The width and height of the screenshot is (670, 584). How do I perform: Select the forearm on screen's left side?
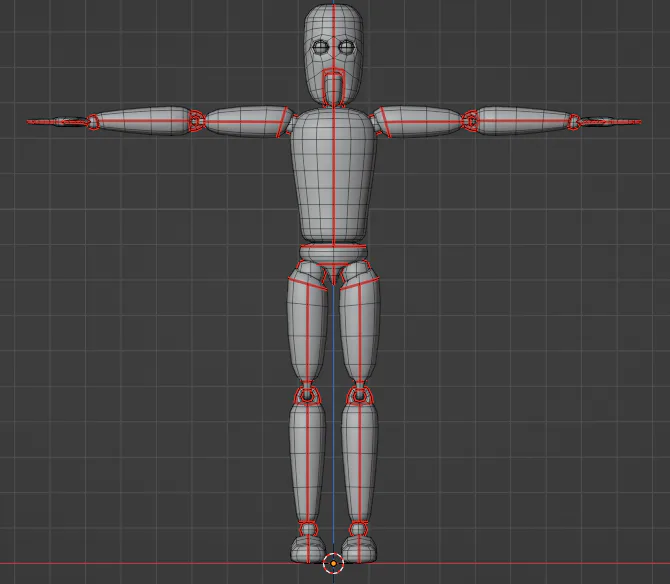[x=141, y=121]
